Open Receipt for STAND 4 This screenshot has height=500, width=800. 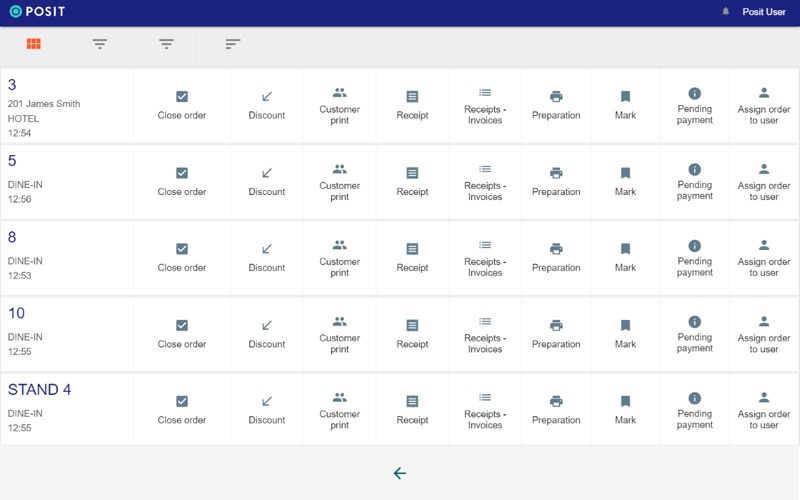point(412,411)
